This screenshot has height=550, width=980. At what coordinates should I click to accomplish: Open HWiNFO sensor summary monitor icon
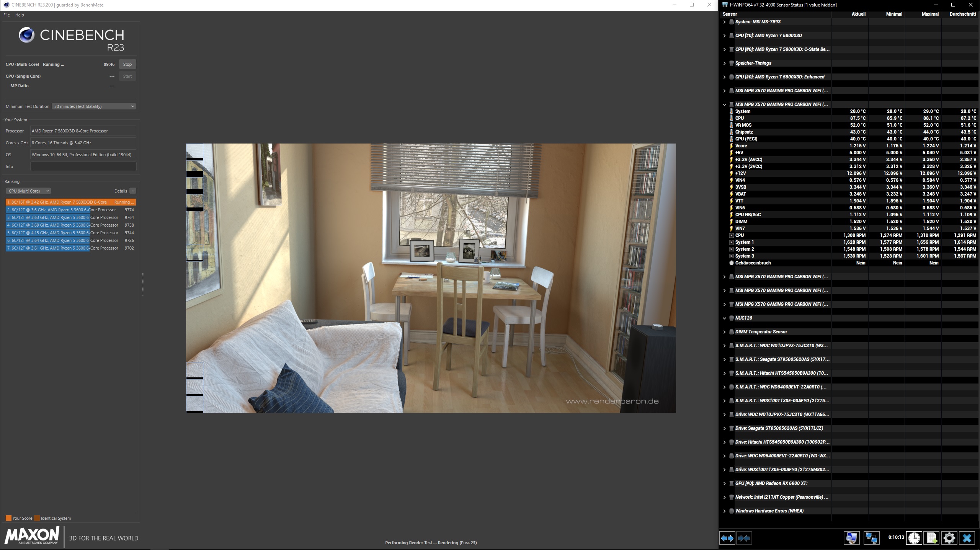[x=851, y=538]
